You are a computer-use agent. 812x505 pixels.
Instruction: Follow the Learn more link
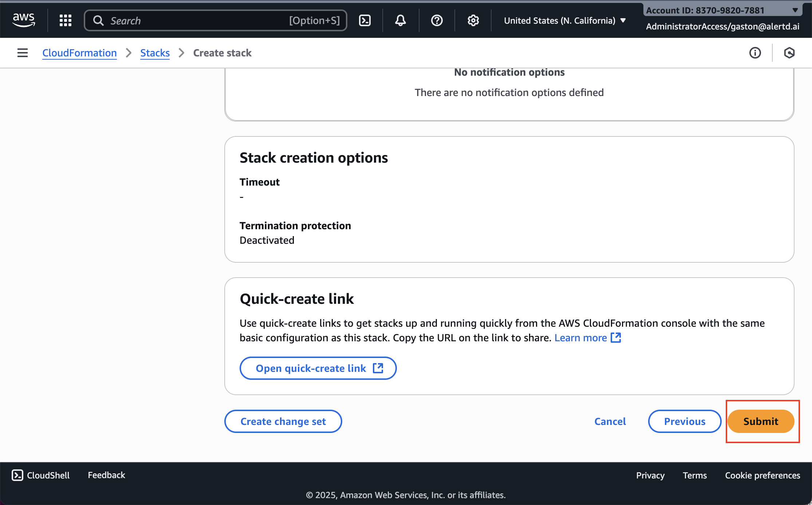pyautogui.click(x=580, y=338)
